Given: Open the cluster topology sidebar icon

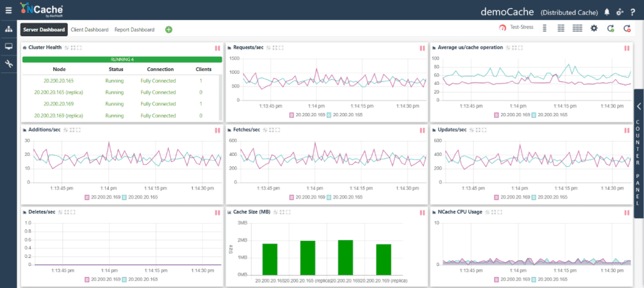Looking at the screenshot, I should coord(9,29).
